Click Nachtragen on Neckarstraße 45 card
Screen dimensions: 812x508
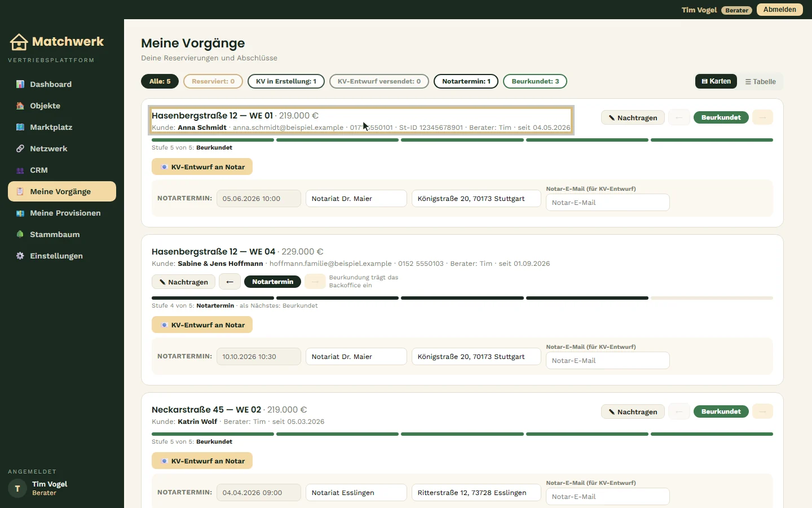(x=633, y=411)
